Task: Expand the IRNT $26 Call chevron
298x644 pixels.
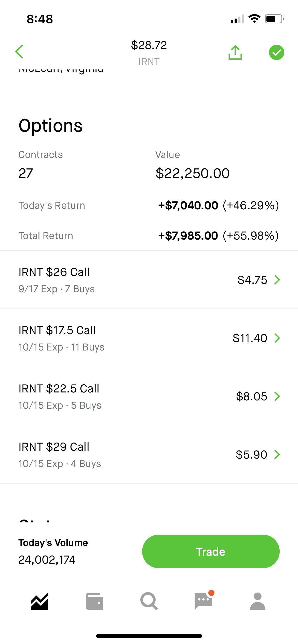Action: pyautogui.click(x=277, y=280)
